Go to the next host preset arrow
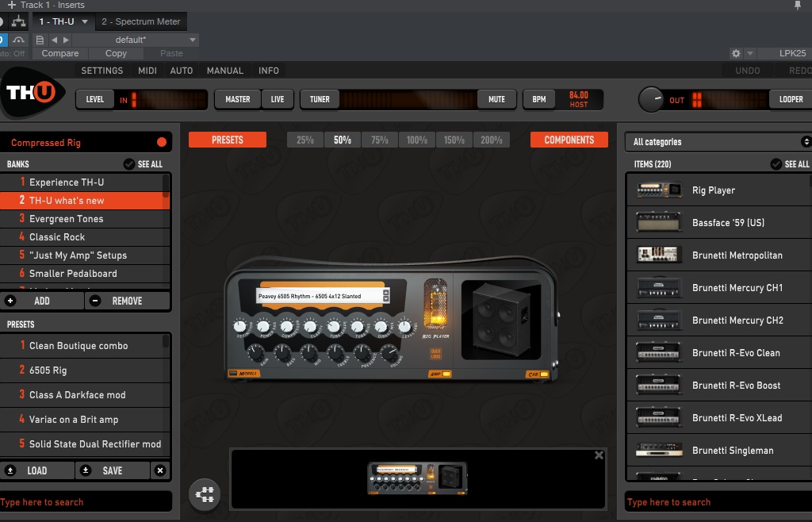The image size is (812, 522). (x=66, y=40)
